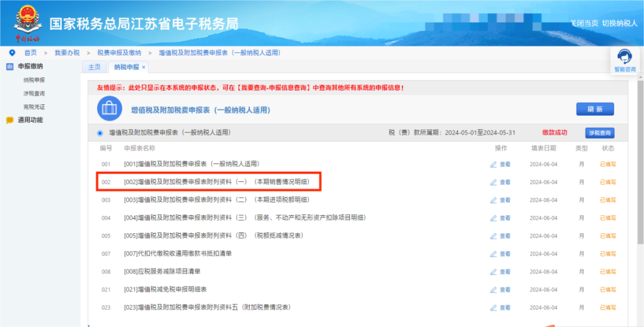644x327 pixels.
Task: Click [004] 服务、不动产和无形资产扣除项目明细 name
Action: point(245,218)
